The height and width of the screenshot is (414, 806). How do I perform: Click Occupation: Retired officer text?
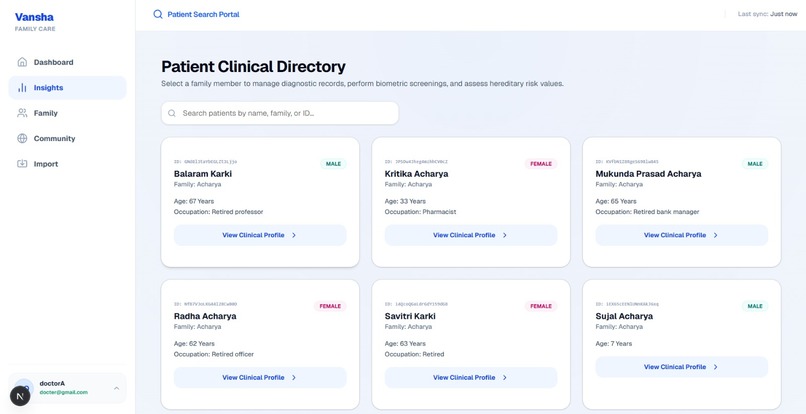214,354
